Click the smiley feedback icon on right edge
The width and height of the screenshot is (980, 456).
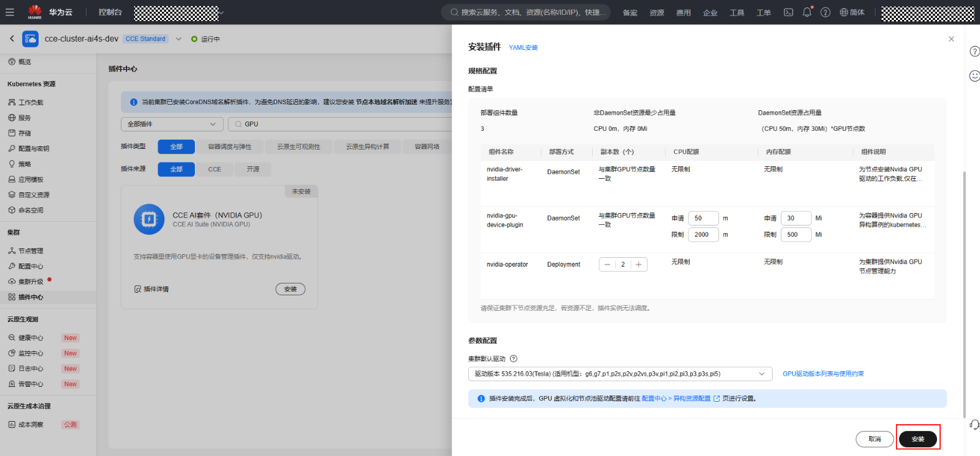tap(974, 75)
